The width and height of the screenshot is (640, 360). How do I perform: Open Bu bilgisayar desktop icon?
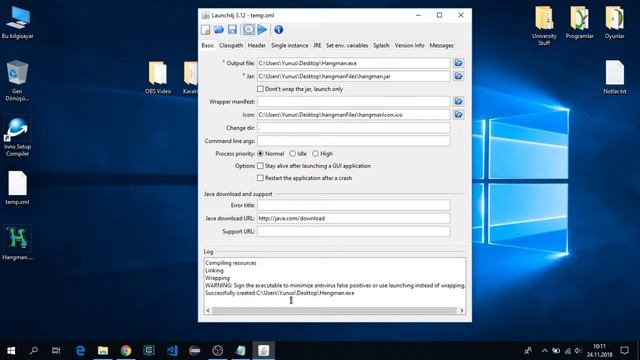[x=18, y=23]
